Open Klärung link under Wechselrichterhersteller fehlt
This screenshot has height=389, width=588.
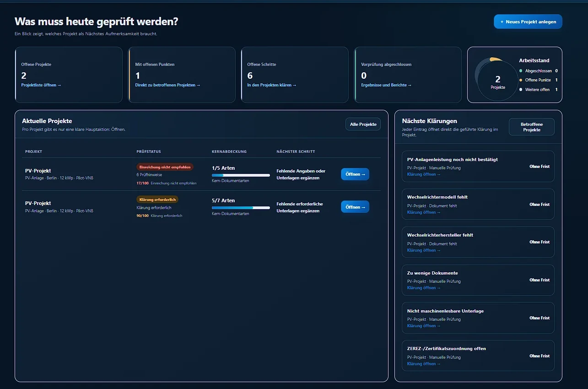click(x=424, y=250)
